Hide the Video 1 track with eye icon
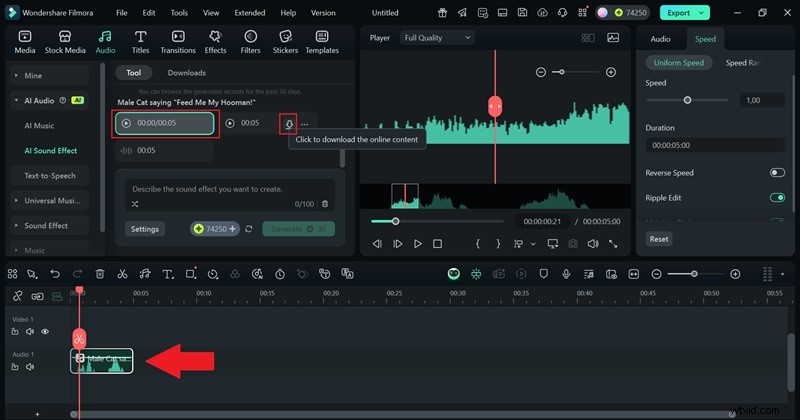 [x=45, y=331]
